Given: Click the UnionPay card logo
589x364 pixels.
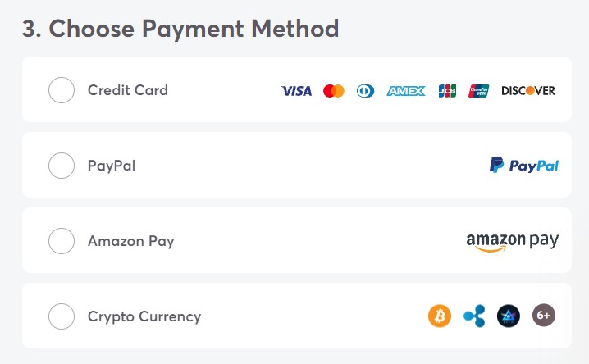Looking at the screenshot, I should point(478,91).
